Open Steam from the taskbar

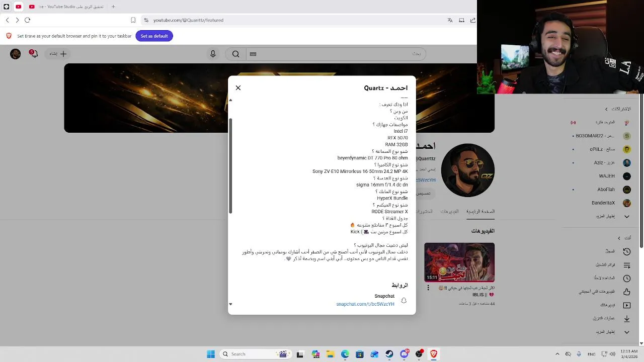point(389,354)
